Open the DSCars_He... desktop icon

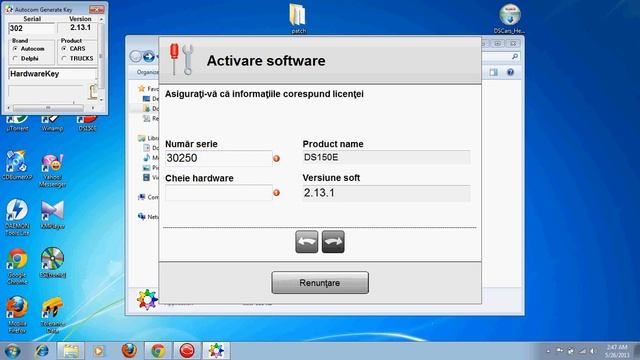point(509,18)
